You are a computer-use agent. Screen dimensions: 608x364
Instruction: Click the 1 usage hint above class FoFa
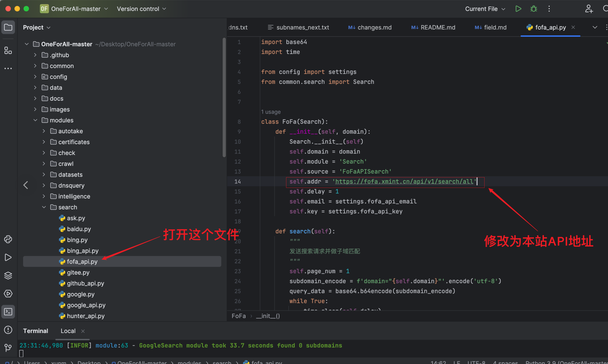pyautogui.click(x=271, y=112)
